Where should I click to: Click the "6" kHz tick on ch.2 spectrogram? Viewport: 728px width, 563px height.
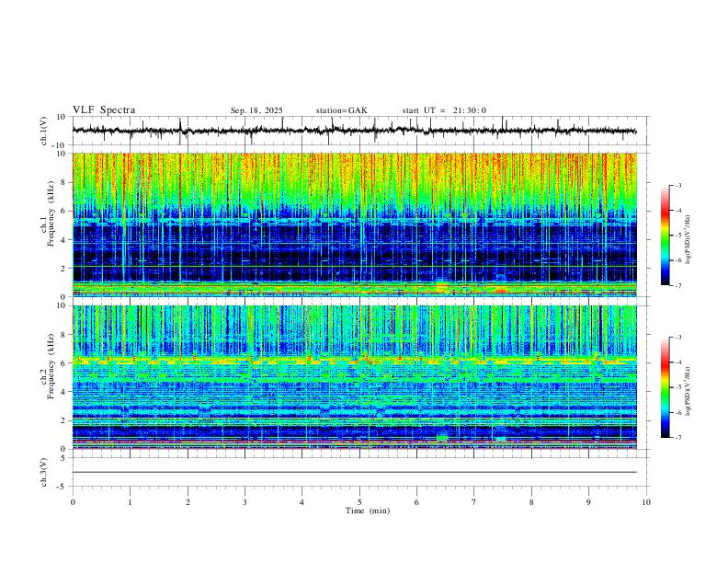[64, 363]
